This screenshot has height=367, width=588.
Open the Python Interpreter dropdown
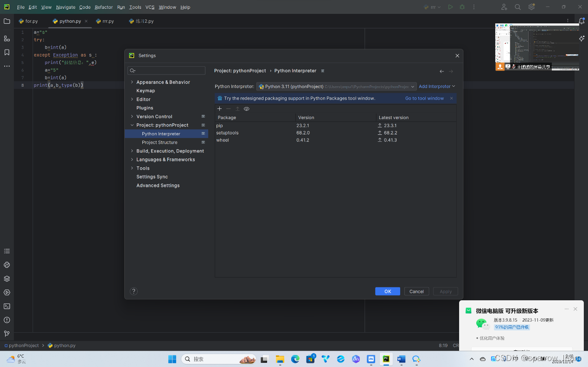point(337,87)
